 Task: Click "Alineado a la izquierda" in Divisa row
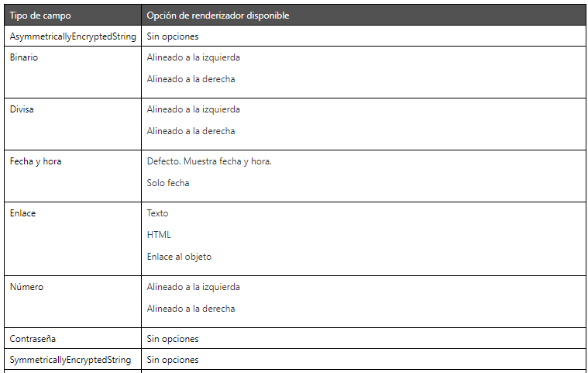point(193,109)
